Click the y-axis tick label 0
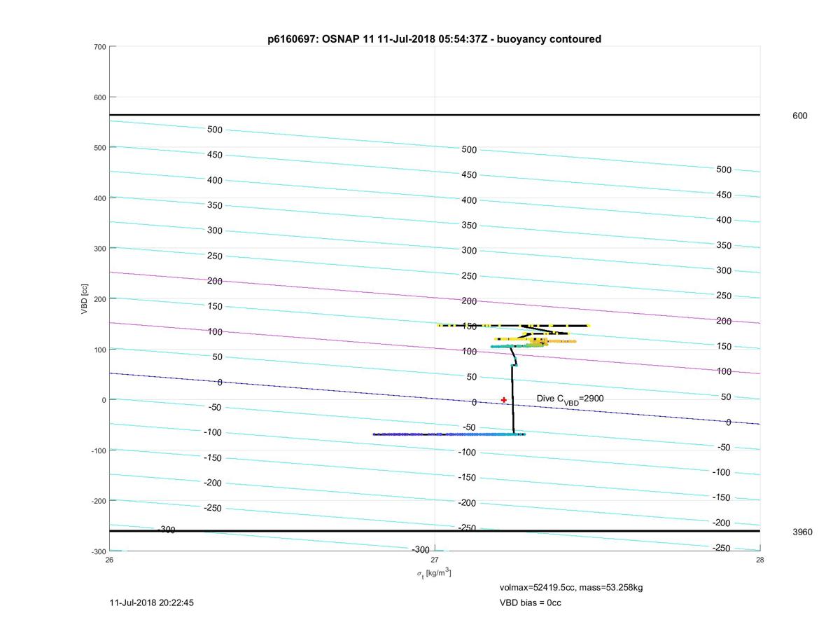The image size is (840, 620). (x=104, y=400)
